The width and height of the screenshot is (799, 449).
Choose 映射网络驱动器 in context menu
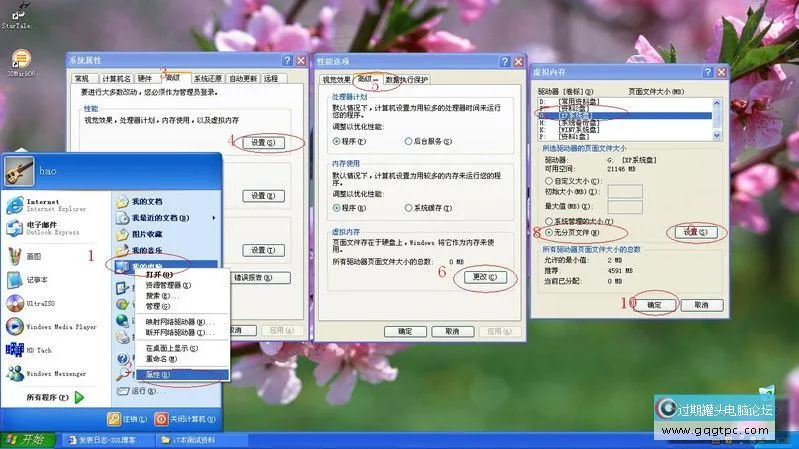click(181, 322)
